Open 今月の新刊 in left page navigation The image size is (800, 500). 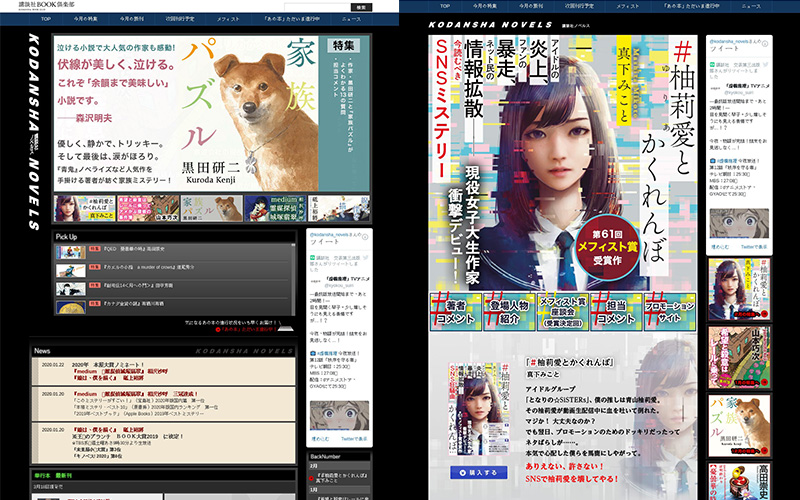pyautogui.click(x=132, y=19)
